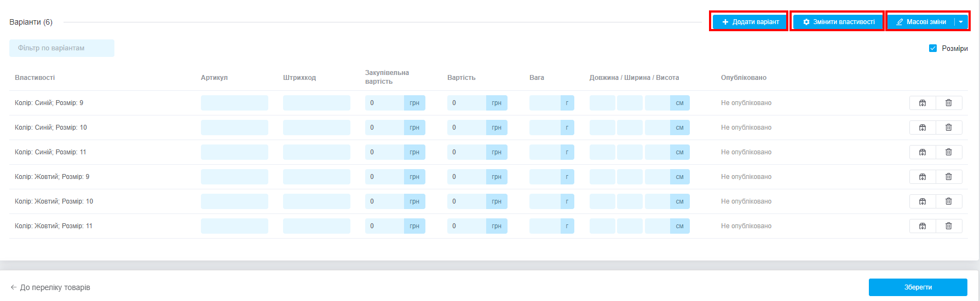The height and width of the screenshot is (301, 980).
Task: Click Артикул field for Синій, Розмір: 9
Action: (x=234, y=103)
